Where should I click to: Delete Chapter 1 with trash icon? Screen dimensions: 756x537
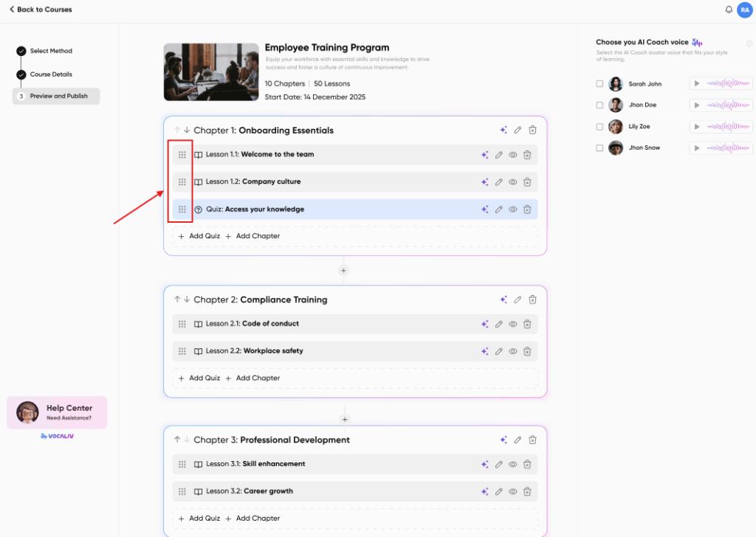coord(532,130)
